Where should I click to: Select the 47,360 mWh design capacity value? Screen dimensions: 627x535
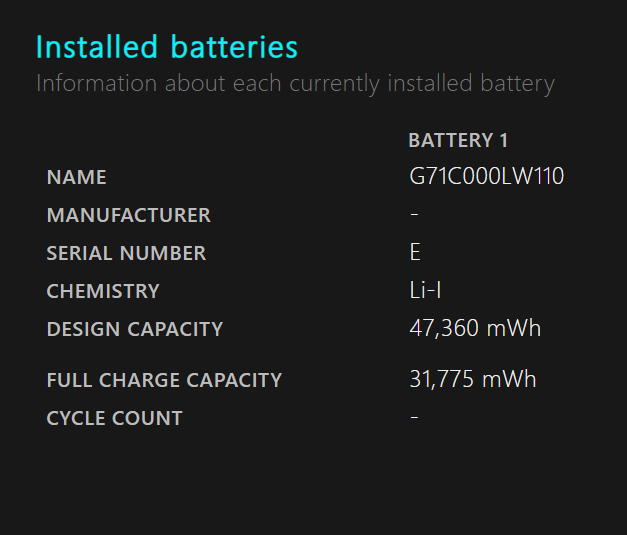[x=475, y=328]
